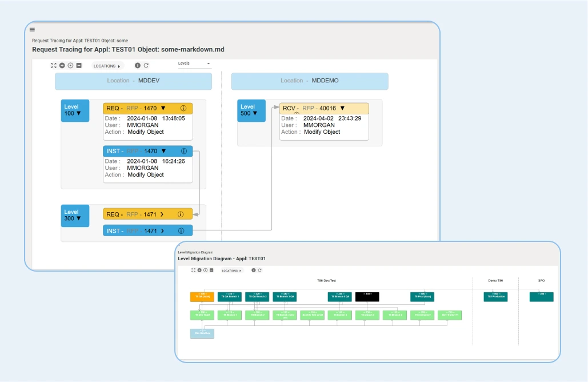
Task: Open info icon on INST RFP 1471 row
Action: [x=181, y=231]
